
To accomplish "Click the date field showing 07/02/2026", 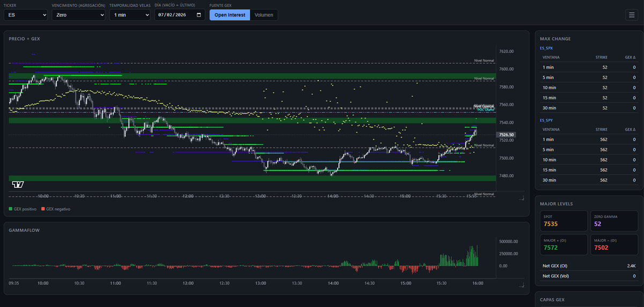I will tap(179, 15).
